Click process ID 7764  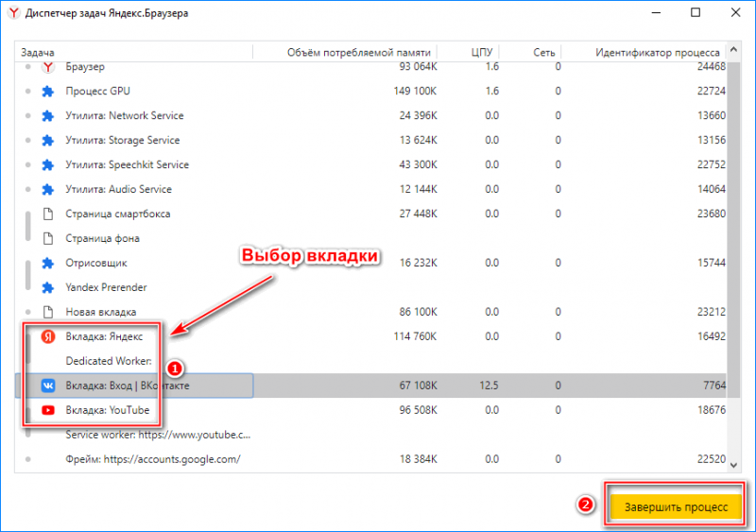(x=714, y=386)
